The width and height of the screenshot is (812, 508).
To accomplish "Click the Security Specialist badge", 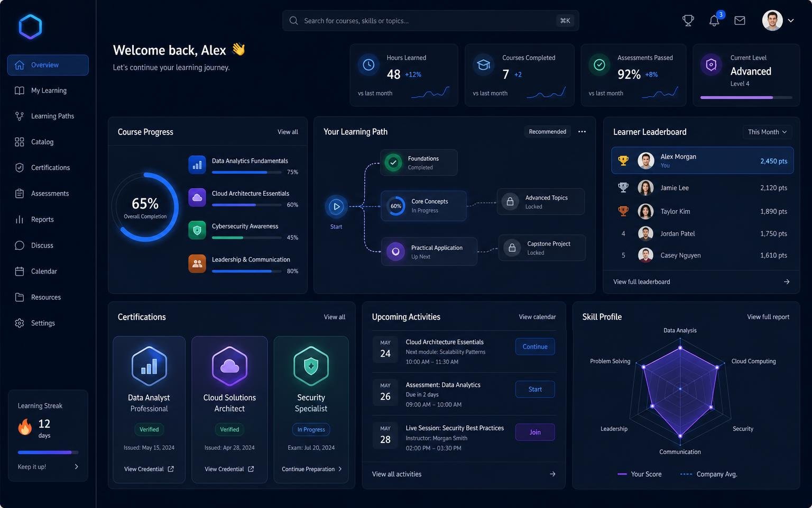I will tap(311, 366).
